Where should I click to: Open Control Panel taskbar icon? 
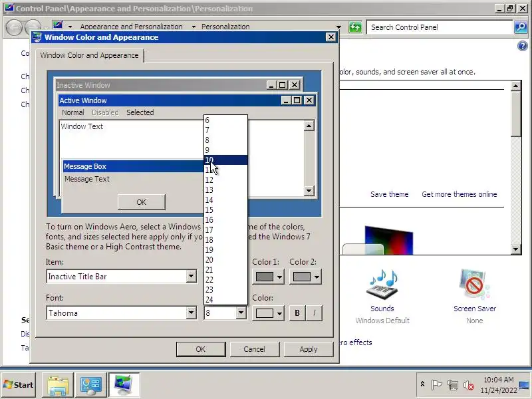pyautogui.click(x=90, y=385)
